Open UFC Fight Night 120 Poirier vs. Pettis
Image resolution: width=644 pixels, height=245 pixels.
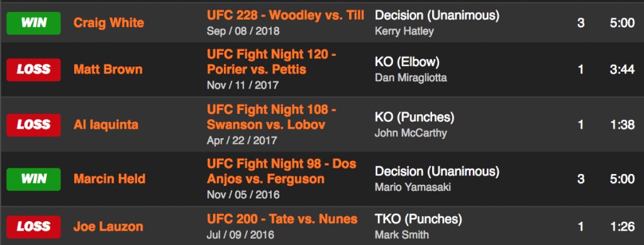tap(272, 62)
